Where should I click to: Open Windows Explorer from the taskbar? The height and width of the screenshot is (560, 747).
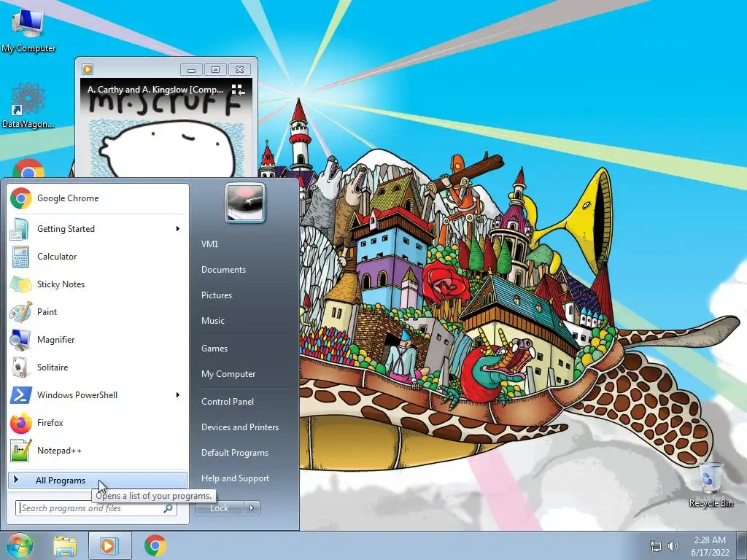(65, 546)
